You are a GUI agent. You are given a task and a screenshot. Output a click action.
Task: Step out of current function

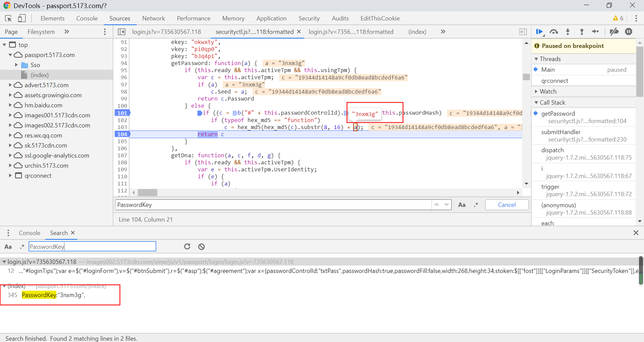coord(582,32)
